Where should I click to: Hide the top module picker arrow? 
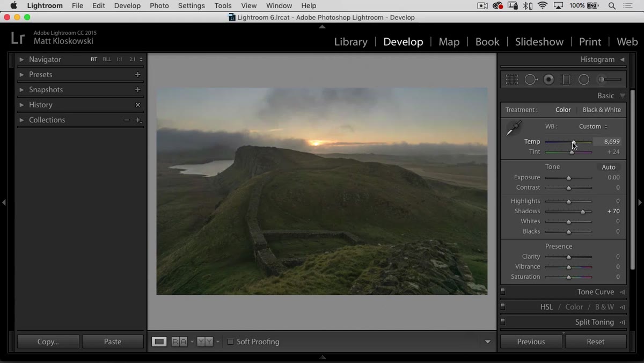tap(322, 26)
